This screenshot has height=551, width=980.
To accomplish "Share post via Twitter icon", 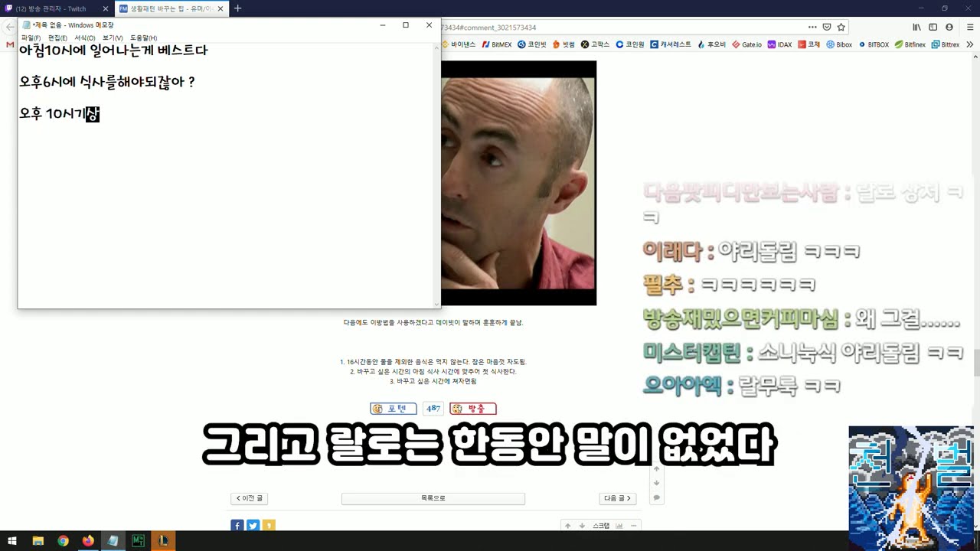I will pos(253,526).
